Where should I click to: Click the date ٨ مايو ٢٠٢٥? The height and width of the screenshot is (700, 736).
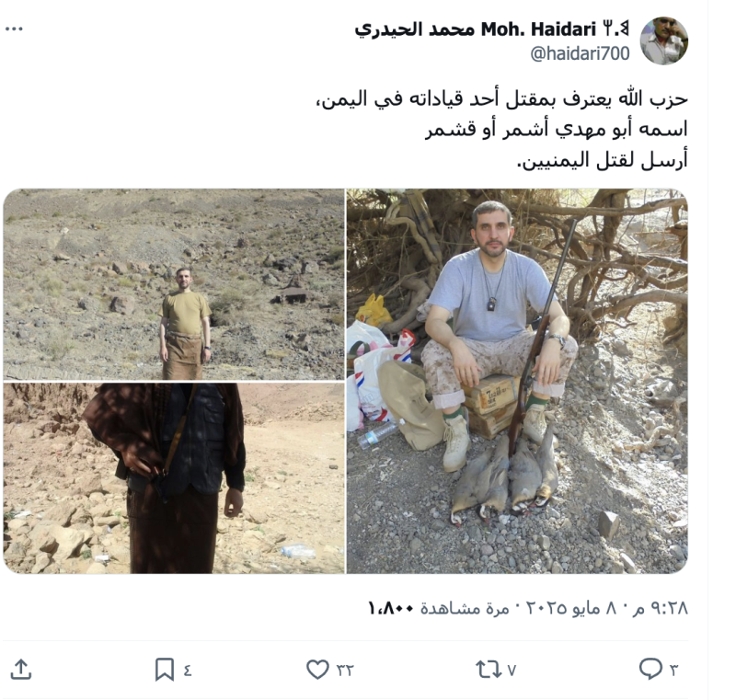click(569, 608)
